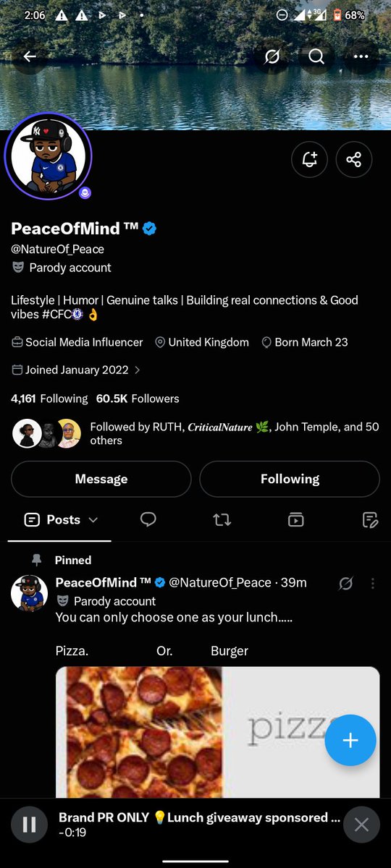Dismiss the audio space bar
Screen dimensions: 391x868
(361, 824)
